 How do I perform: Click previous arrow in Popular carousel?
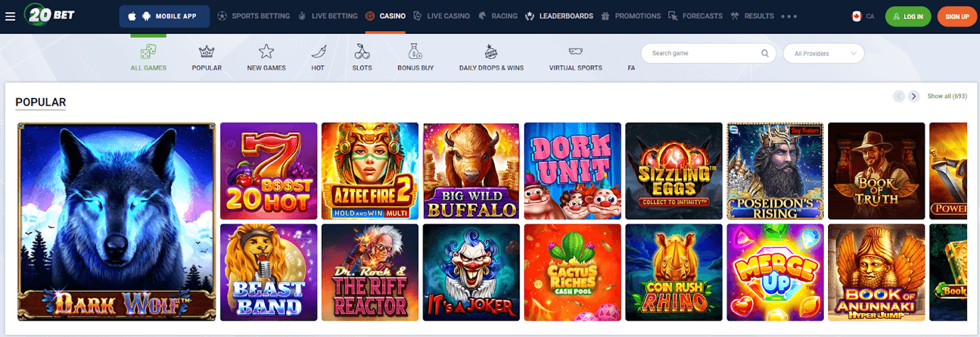(899, 96)
